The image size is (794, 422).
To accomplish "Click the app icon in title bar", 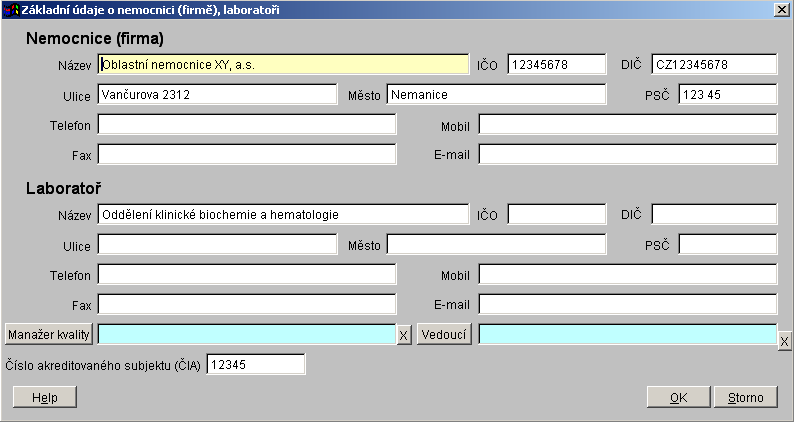I will tap(11, 9).
